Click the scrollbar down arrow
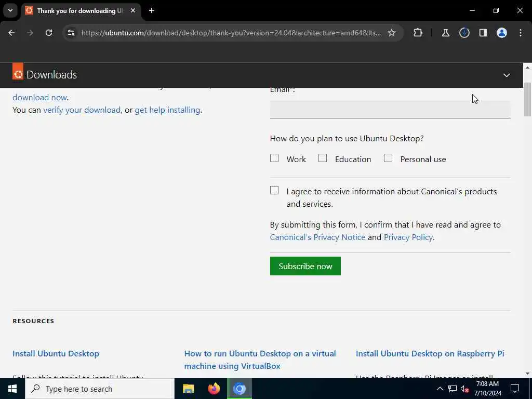This screenshot has width=532, height=399. (x=528, y=374)
